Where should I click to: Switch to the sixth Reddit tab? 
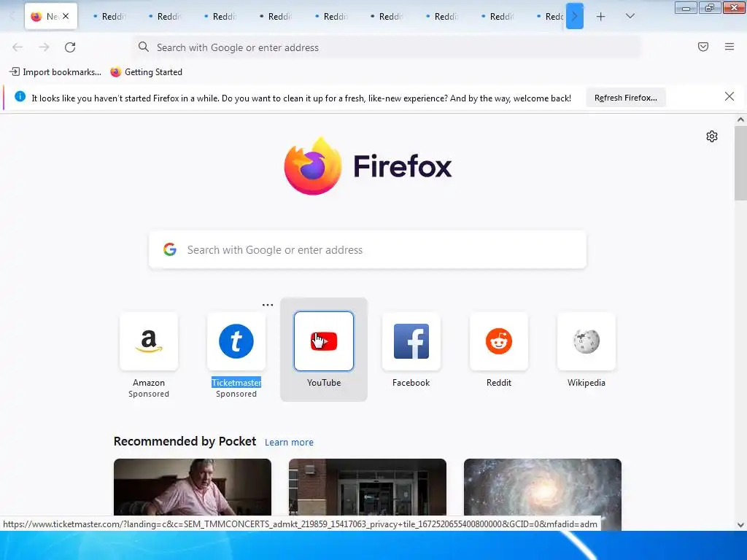[x=387, y=17]
